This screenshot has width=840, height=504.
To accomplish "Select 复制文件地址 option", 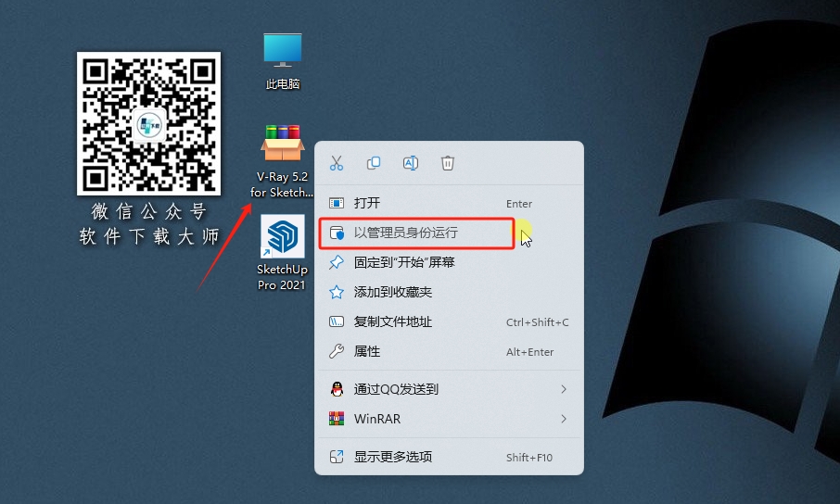I will 449,321.
